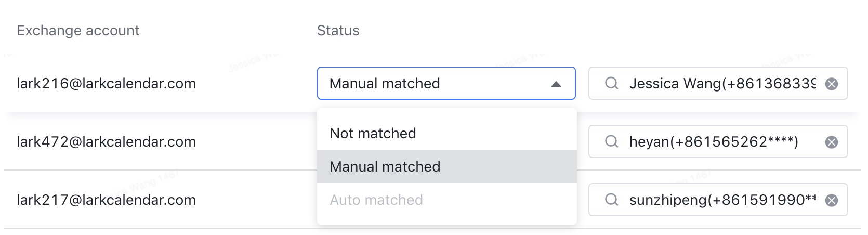
Task: Clear the heyan matched user field
Action: click(x=832, y=142)
